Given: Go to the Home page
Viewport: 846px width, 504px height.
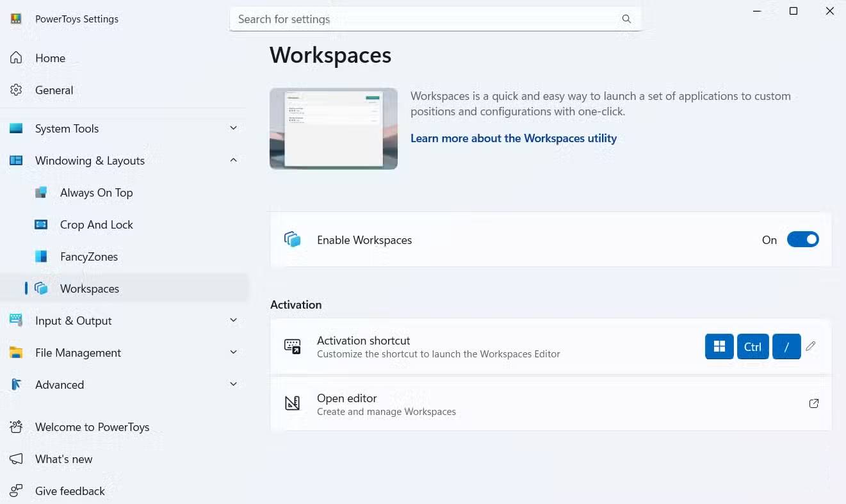Looking at the screenshot, I should pos(124,58).
